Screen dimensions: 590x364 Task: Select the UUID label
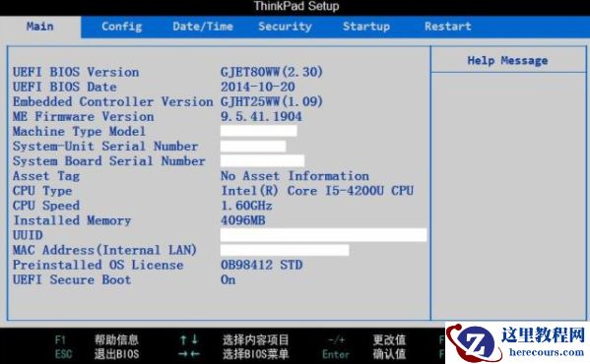click(28, 235)
